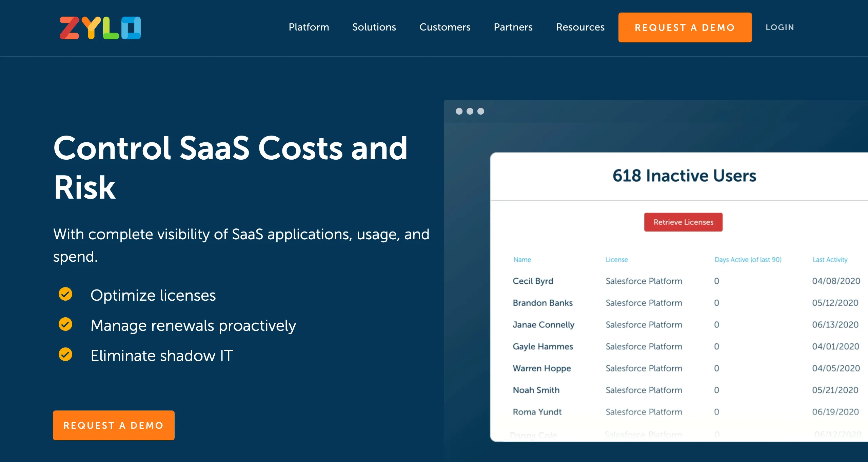
Task: Click Salesforce Platform license in Cecil Byrd row
Action: click(644, 281)
